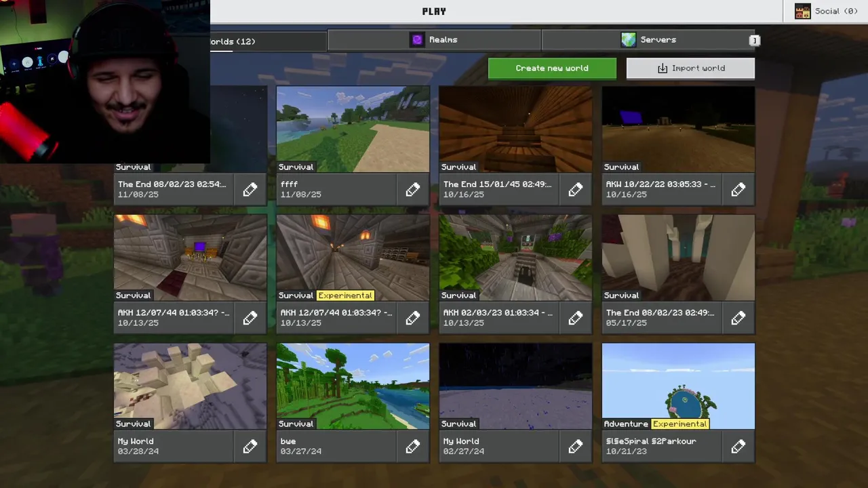Launch the 'AKW 10/22/22' world thumbnail
Viewport: 868px width, 488px height.
click(x=678, y=129)
